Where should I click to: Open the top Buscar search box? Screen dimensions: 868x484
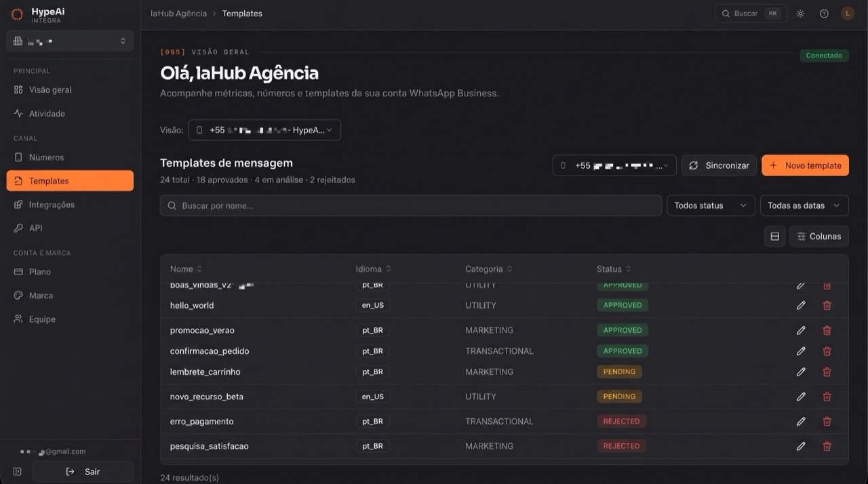click(751, 14)
